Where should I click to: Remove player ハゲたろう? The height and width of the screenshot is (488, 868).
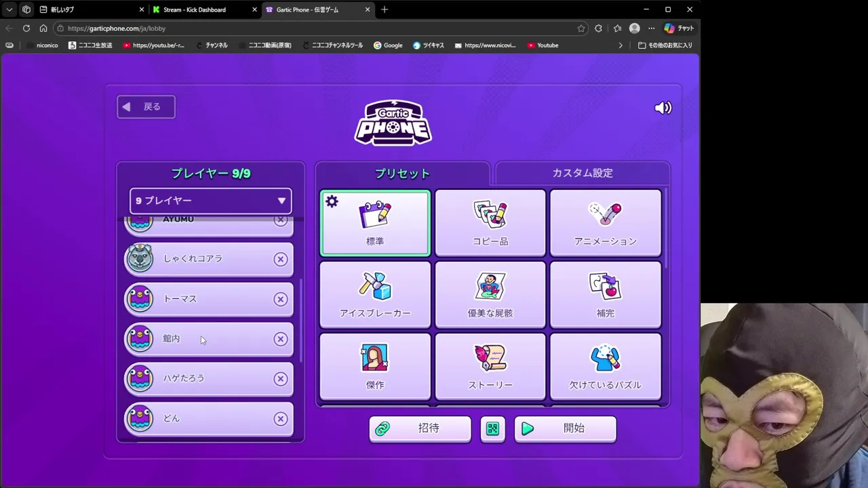(x=280, y=379)
